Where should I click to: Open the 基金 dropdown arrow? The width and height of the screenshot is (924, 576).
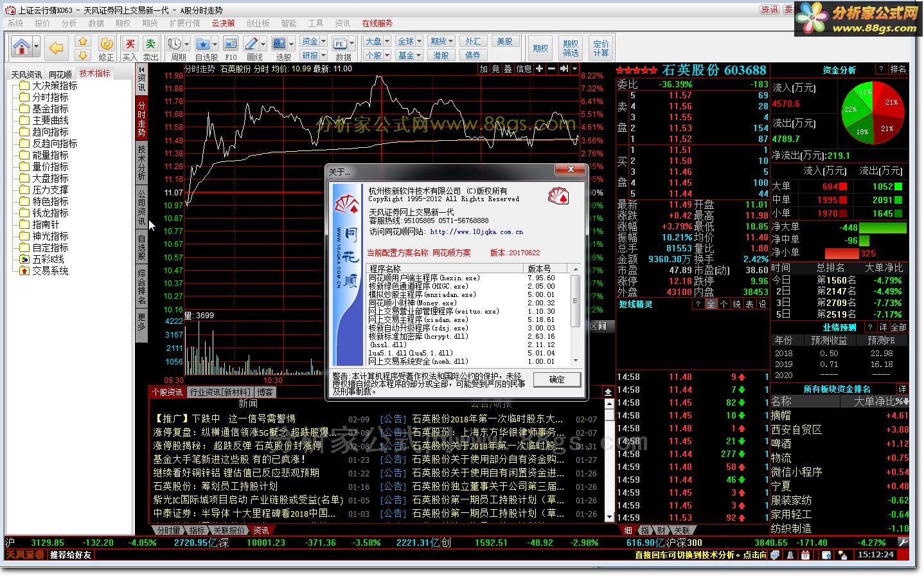pos(419,55)
